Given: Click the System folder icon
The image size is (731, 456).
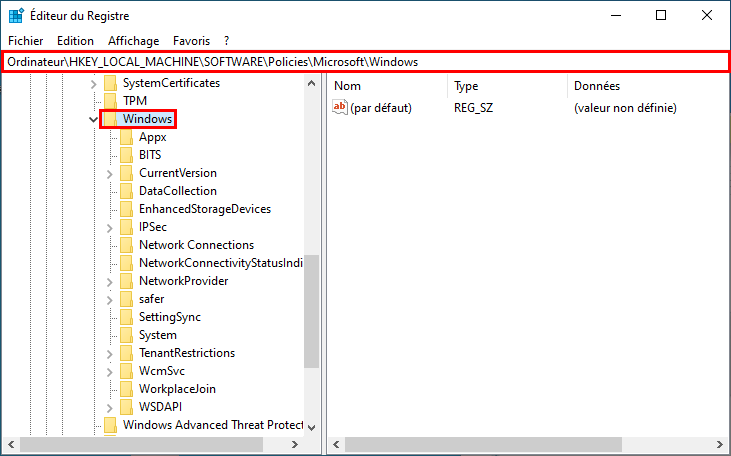Looking at the screenshot, I should click(x=126, y=335).
